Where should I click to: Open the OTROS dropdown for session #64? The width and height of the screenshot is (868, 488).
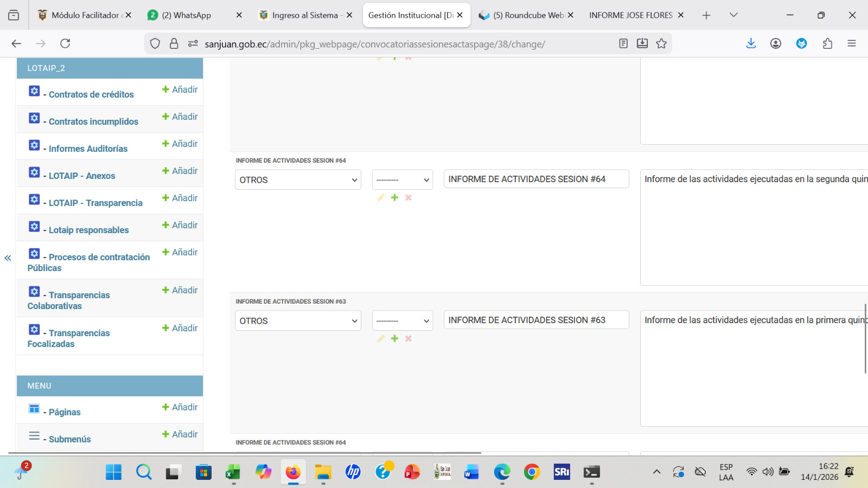click(x=298, y=180)
